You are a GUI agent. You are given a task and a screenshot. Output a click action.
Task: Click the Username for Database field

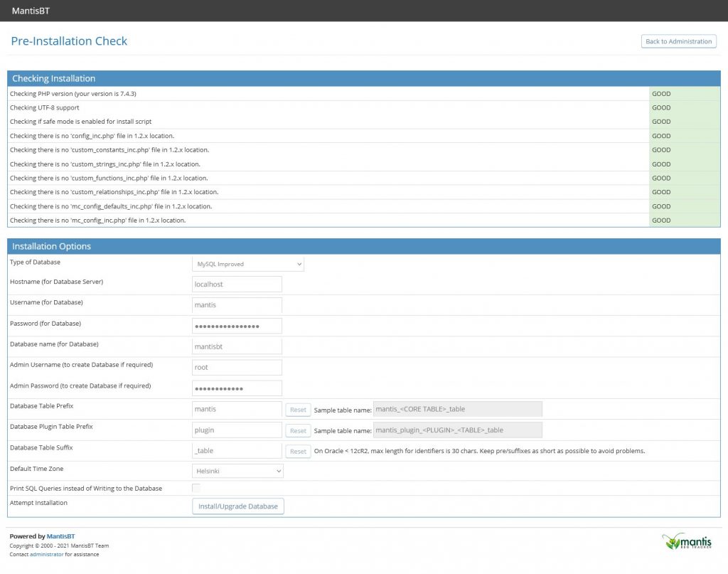pyautogui.click(x=236, y=304)
